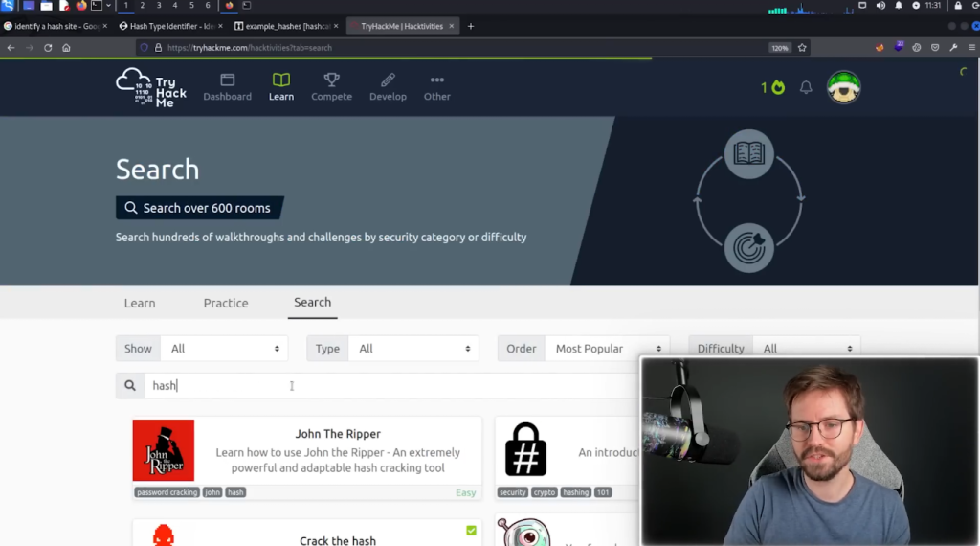Click the magnifier icon beside the search field
Screen dimensions: 980x546
[x=130, y=385]
